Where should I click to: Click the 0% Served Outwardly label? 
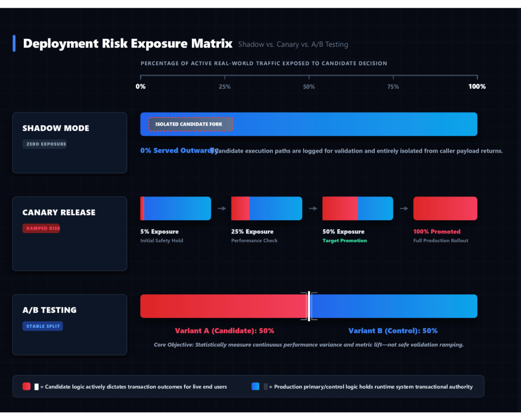(x=179, y=150)
